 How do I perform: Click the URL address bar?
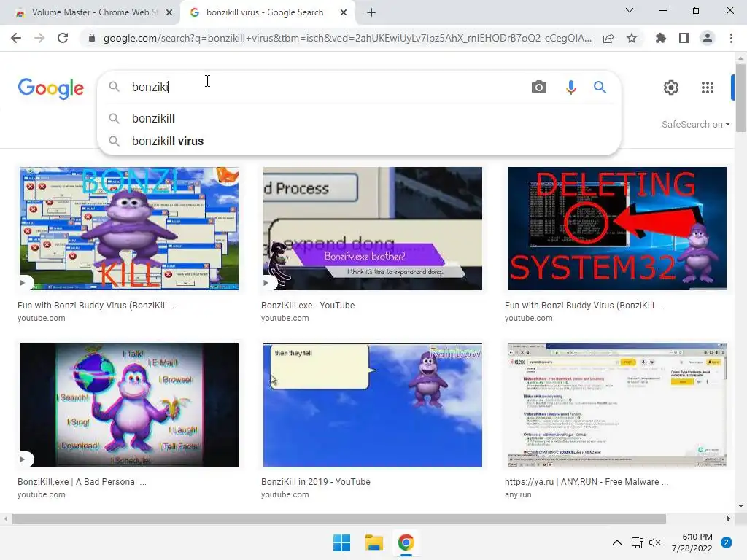tap(348, 38)
